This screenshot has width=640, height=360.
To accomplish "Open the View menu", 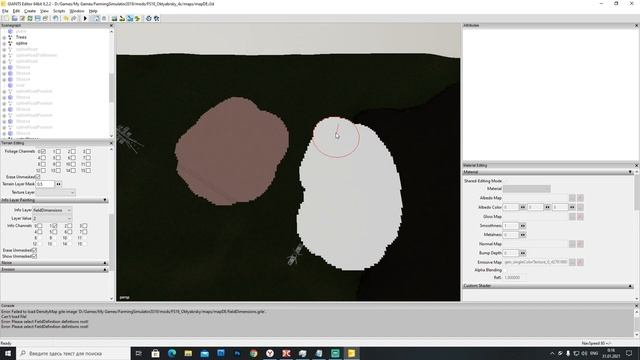I will (x=44, y=11).
